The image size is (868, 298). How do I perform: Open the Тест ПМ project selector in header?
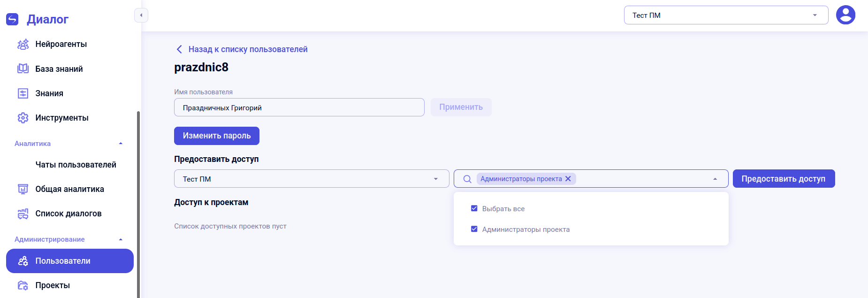726,15
